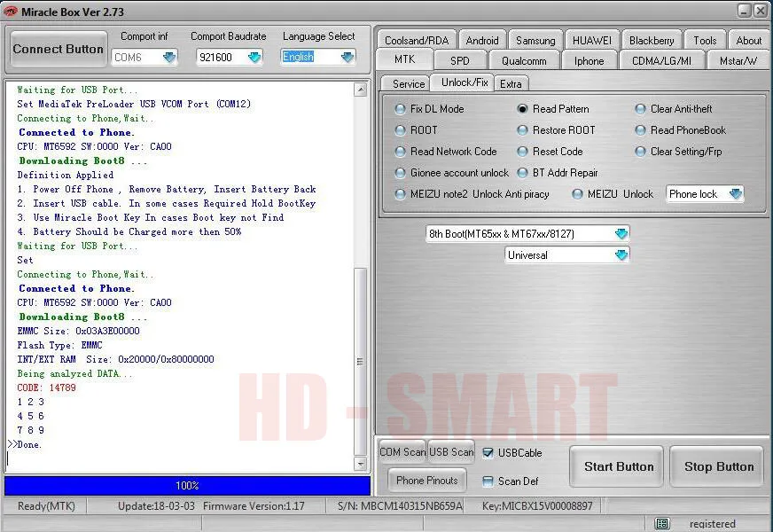Select the ROOT radio option
The width and height of the screenshot is (773, 532).
[401, 130]
